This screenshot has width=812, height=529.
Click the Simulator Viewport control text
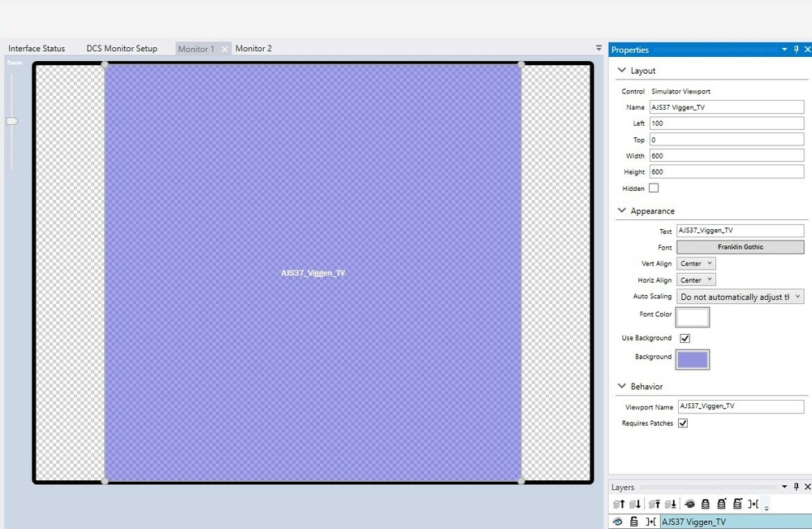tap(680, 91)
